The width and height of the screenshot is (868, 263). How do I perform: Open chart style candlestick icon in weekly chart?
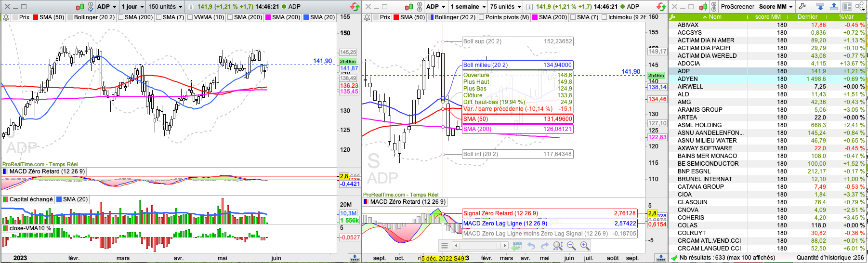[409, 7]
